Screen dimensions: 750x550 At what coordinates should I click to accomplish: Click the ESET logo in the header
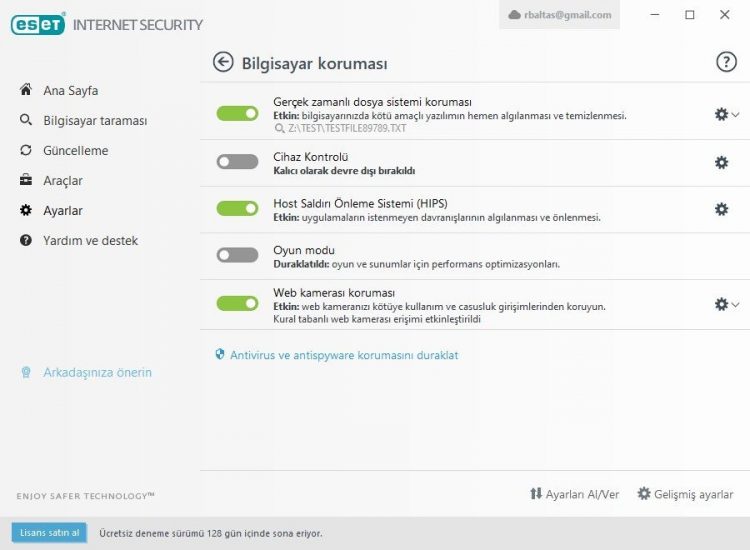[38, 24]
